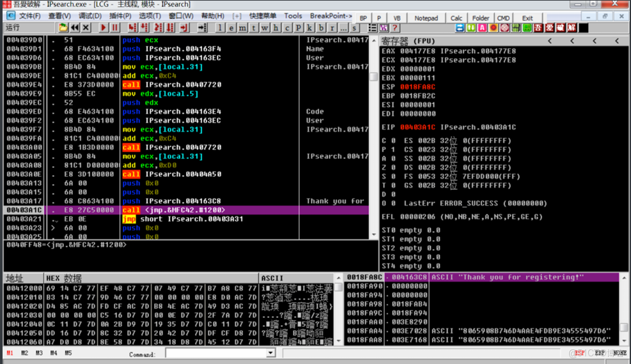Open the Call stack with the 'k' button
Image resolution: width=631 pixels, height=364 pixels.
coord(309,27)
